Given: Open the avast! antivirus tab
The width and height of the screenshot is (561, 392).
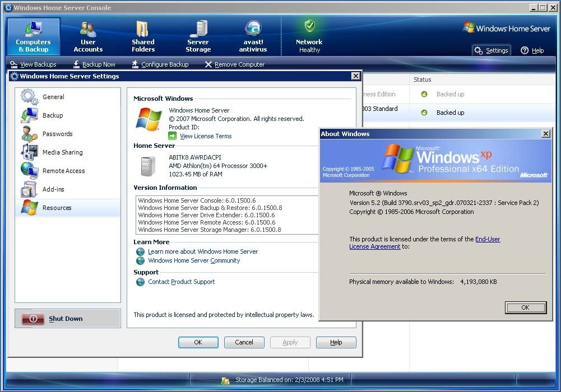Looking at the screenshot, I should [x=253, y=36].
